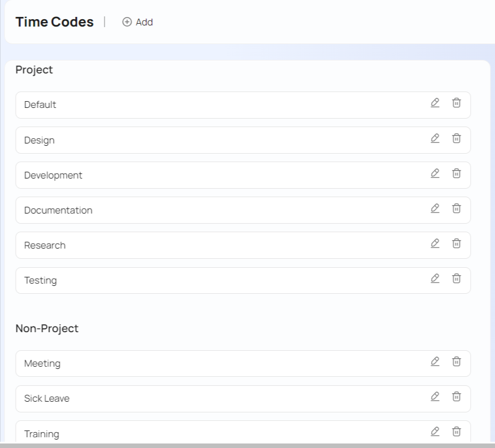This screenshot has width=495, height=448.
Task: Edit the Sick Leave time code
Action: (435, 397)
